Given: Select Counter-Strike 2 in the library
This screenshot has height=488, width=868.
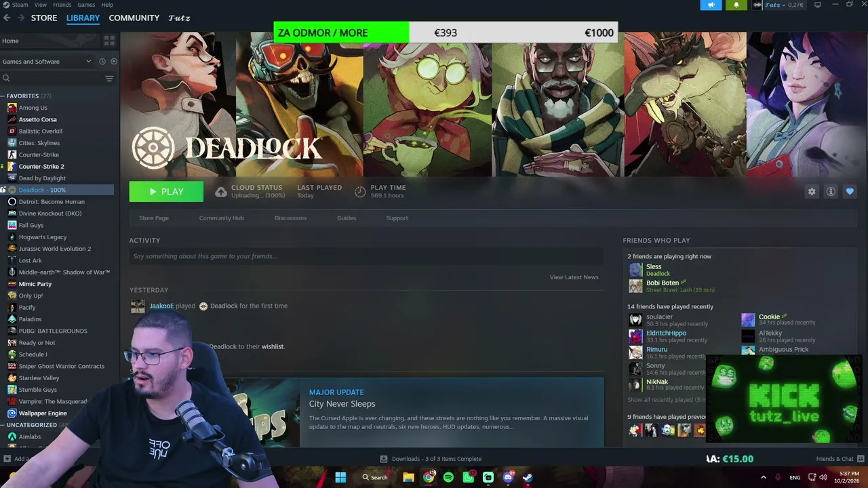Looking at the screenshot, I should pyautogui.click(x=41, y=167).
